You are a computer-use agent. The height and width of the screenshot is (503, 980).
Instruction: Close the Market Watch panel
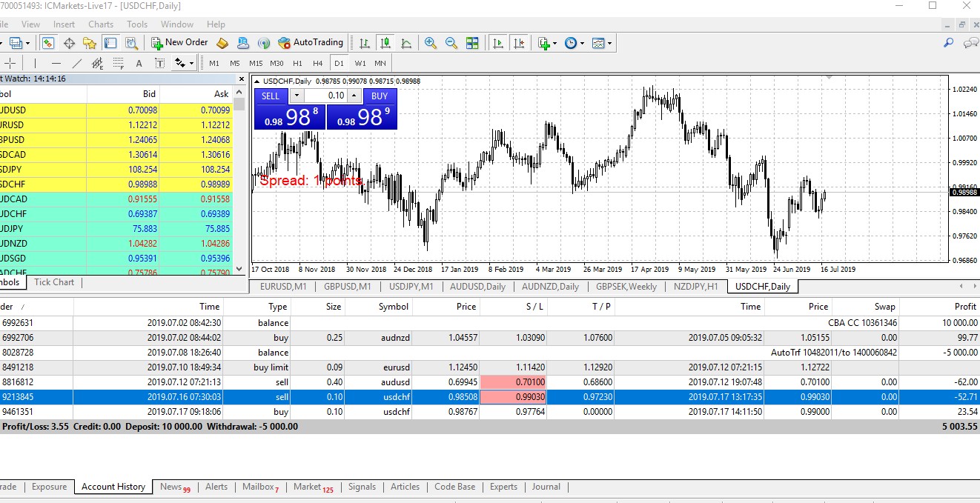click(x=241, y=79)
